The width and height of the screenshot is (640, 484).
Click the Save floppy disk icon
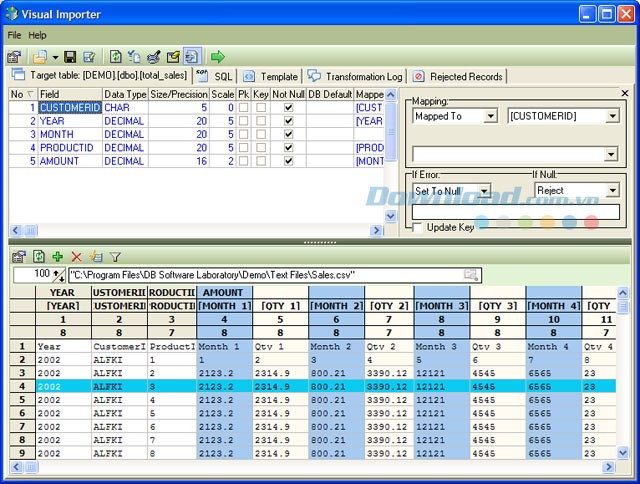(x=71, y=57)
